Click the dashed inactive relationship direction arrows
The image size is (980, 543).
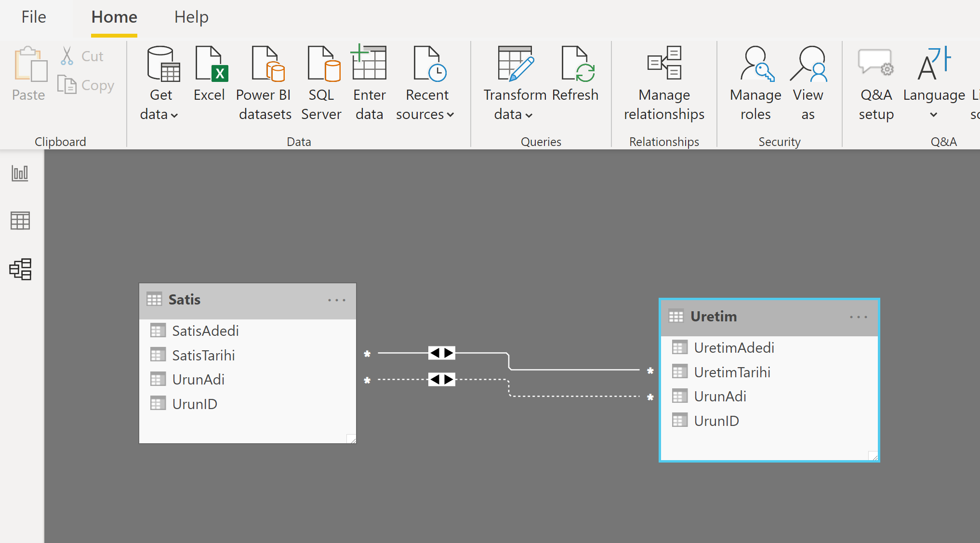pos(442,380)
